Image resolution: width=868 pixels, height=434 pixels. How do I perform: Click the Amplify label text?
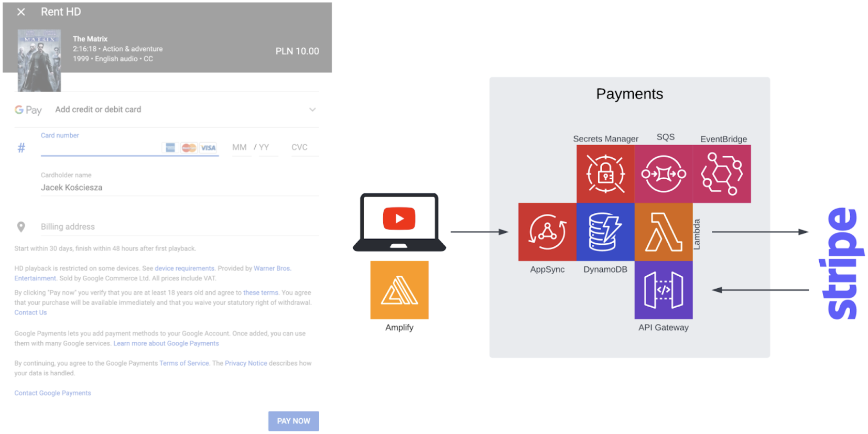pos(399,328)
